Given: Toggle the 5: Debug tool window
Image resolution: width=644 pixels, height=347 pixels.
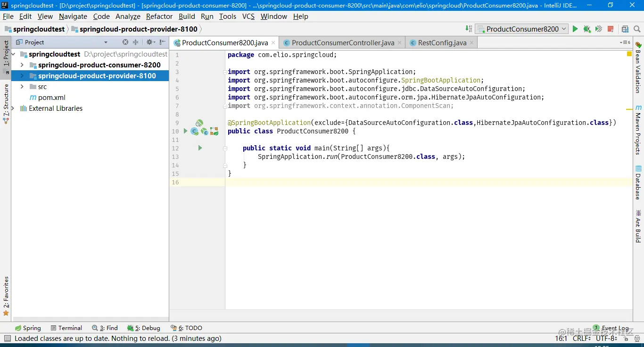Looking at the screenshot, I should point(144,328).
